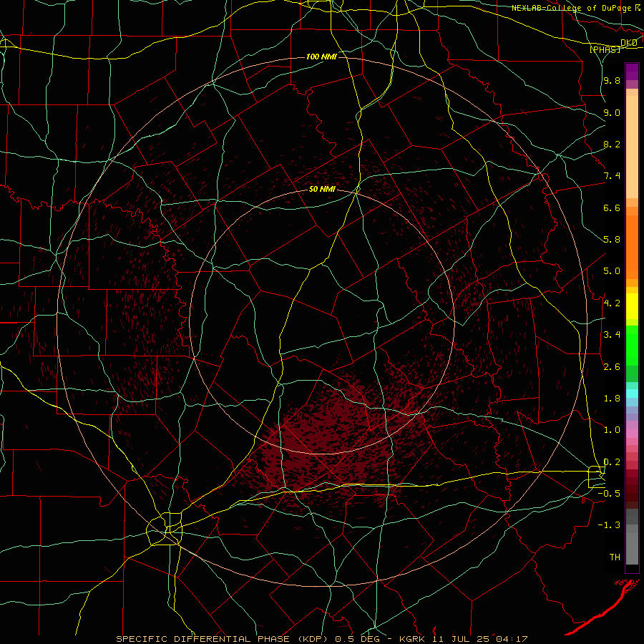The width and height of the screenshot is (644, 644).
Task: Pick the bright orange color band
Action: point(632,247)
